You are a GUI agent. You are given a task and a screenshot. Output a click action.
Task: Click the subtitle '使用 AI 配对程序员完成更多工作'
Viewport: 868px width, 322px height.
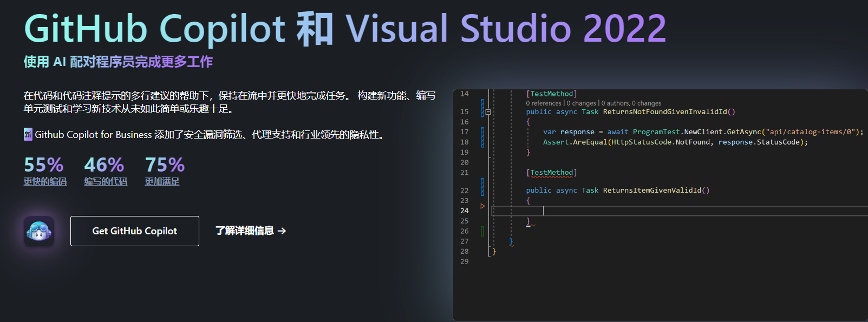click(x=118, y=62)
